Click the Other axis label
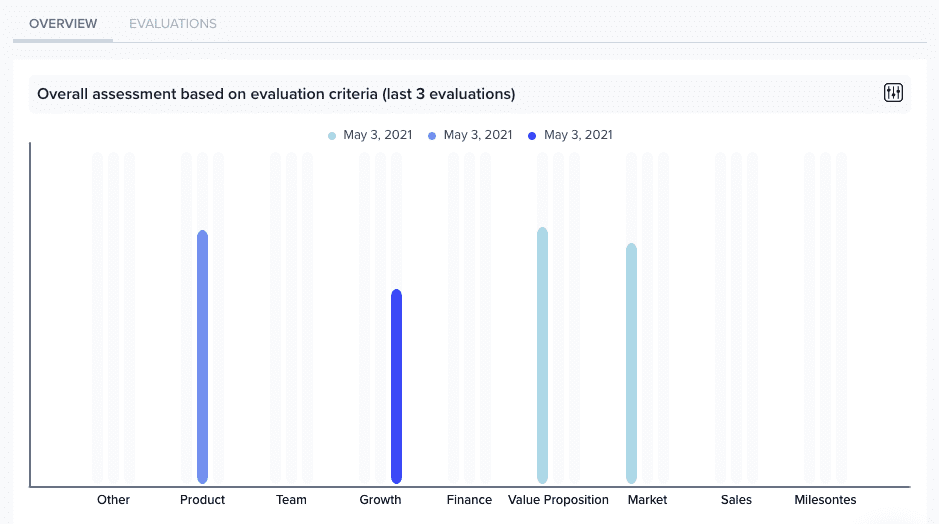This screenshot has width=939, height=524. [x=113, y=500]
